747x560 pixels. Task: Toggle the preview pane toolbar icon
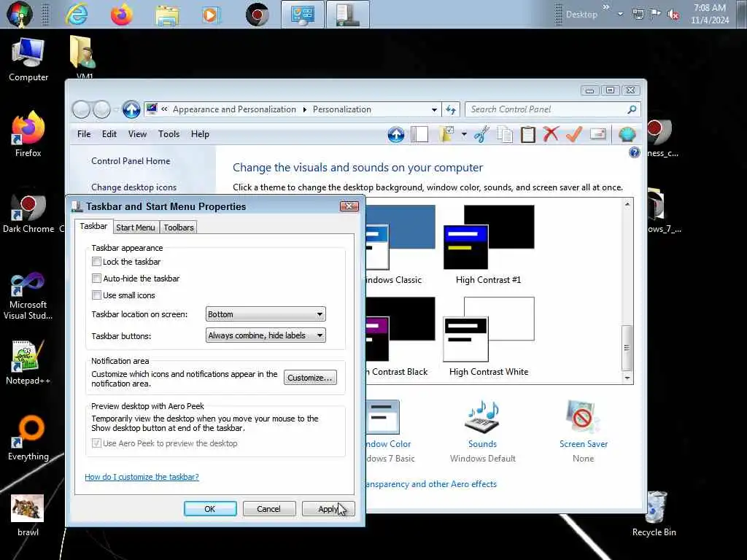419,134
